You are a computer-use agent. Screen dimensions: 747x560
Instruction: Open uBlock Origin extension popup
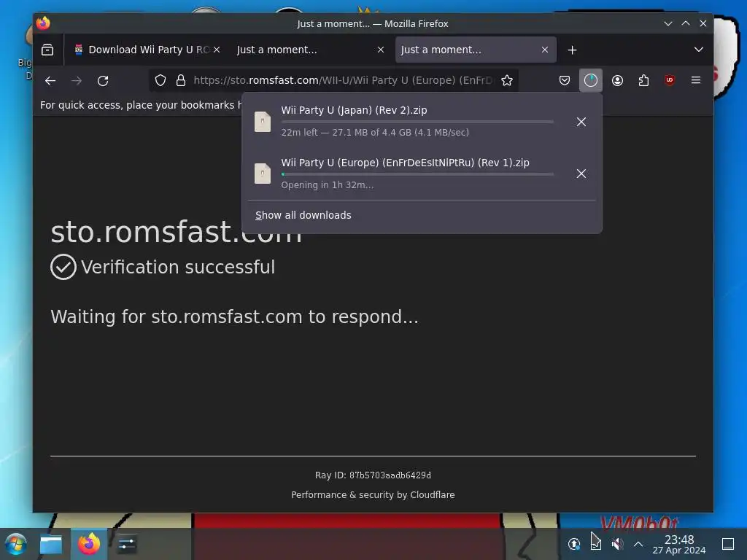coord(670,80)
